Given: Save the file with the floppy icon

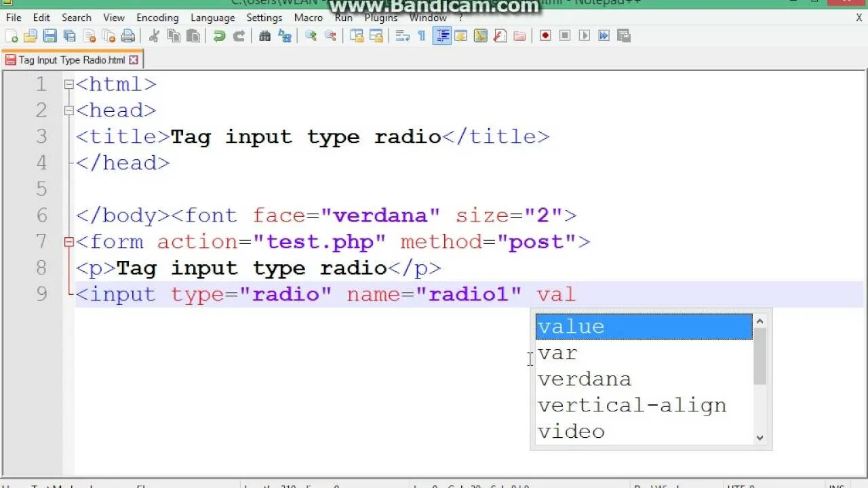Looking at the screenshot, I should [x=50, y=36].
